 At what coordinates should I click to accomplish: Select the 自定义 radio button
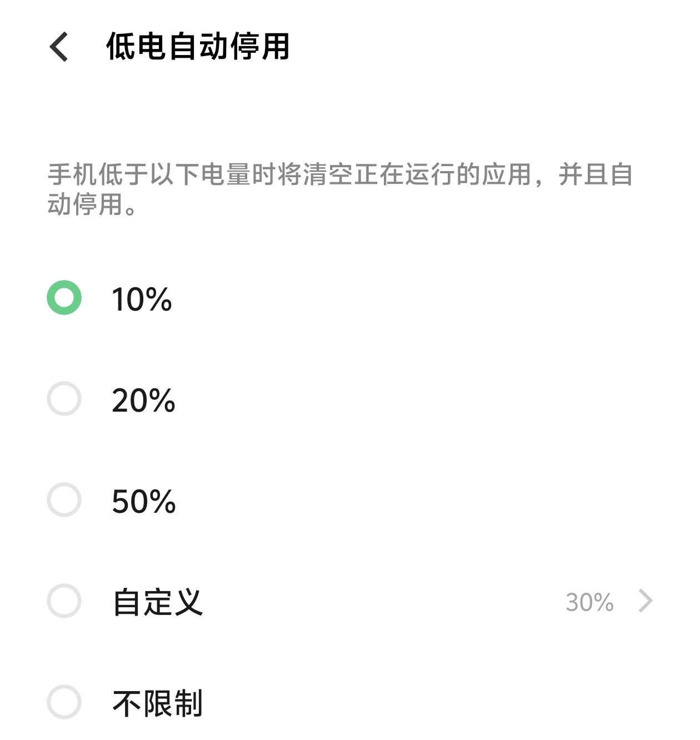pos(64,601)
